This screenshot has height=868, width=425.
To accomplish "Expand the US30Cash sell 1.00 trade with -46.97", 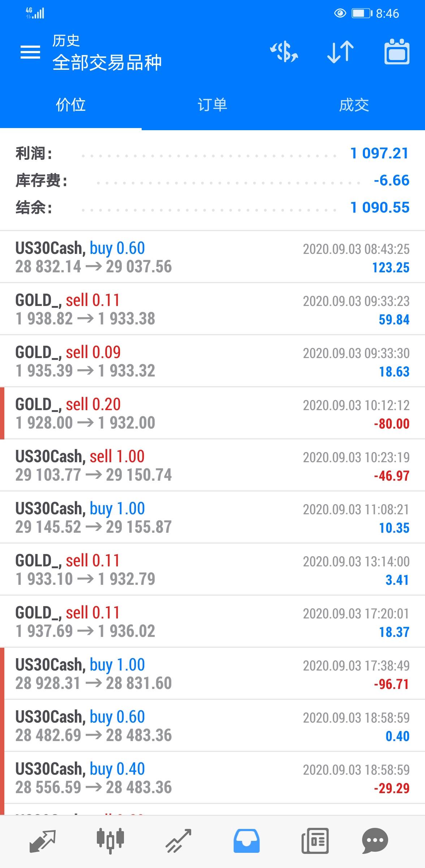I will coord(212,465).
